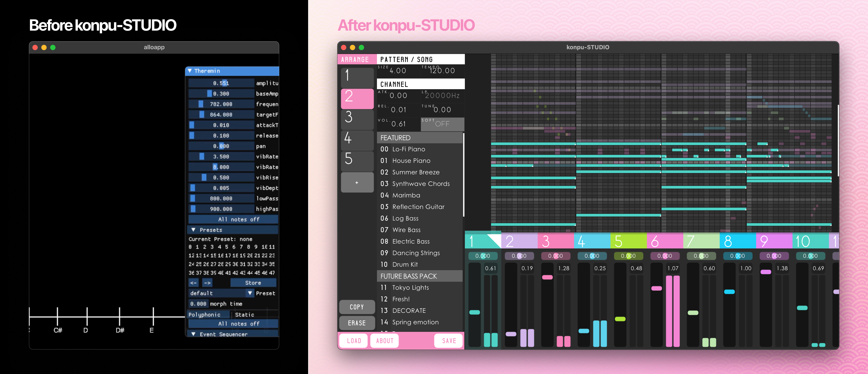Click the LOAD button
Image resolution: width=868 pixels, height=374 pixels.
354,341
